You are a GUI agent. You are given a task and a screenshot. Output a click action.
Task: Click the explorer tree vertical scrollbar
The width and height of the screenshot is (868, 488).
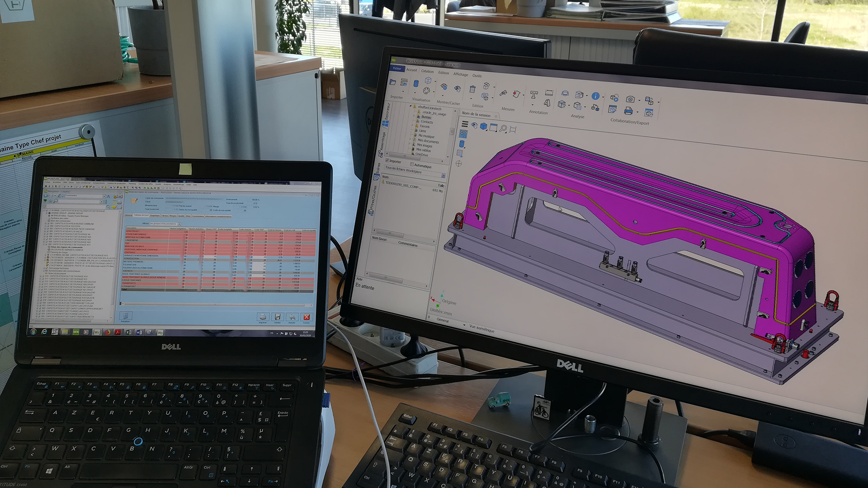click(452, 131)
